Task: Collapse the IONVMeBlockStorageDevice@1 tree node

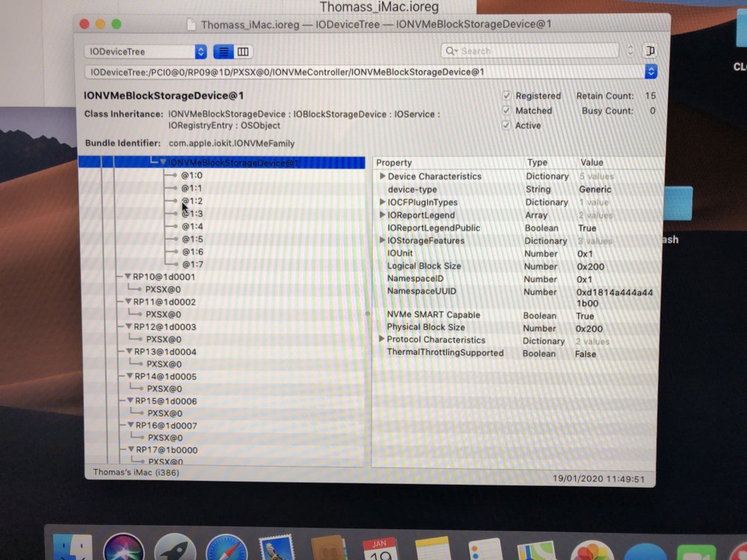Action: [x=163, y=162]
